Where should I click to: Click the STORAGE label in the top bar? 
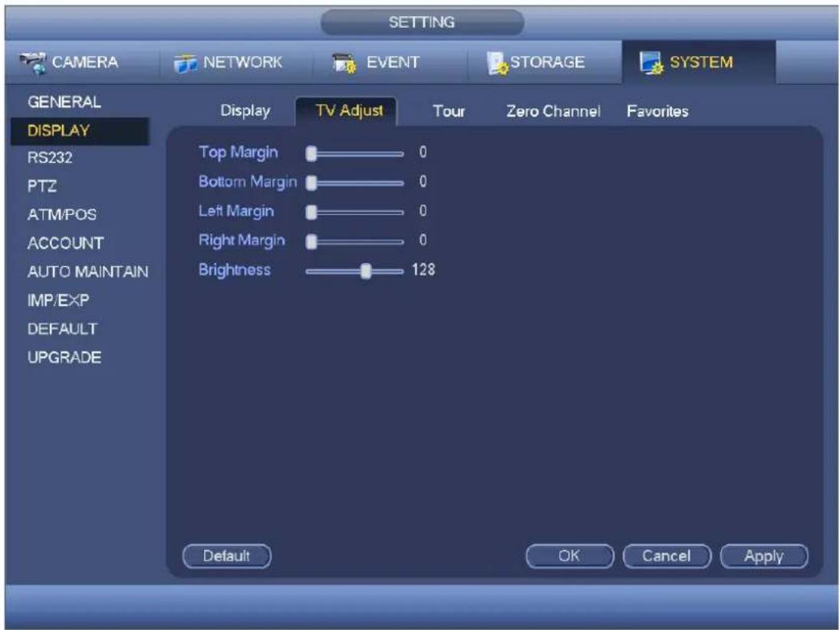[x=547, y=62]
